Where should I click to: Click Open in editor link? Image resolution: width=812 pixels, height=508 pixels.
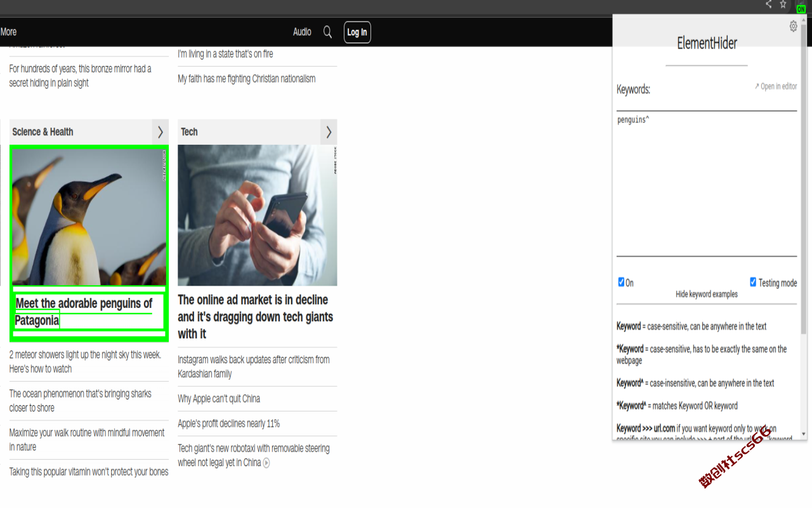[775, 86]
